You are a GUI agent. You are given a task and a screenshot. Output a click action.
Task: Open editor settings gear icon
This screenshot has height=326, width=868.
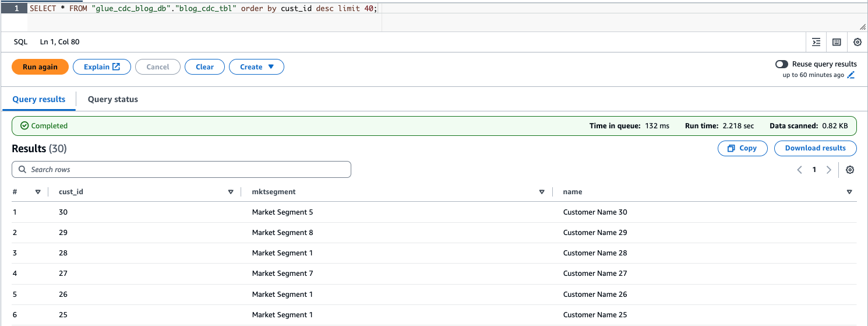[858, 42]
